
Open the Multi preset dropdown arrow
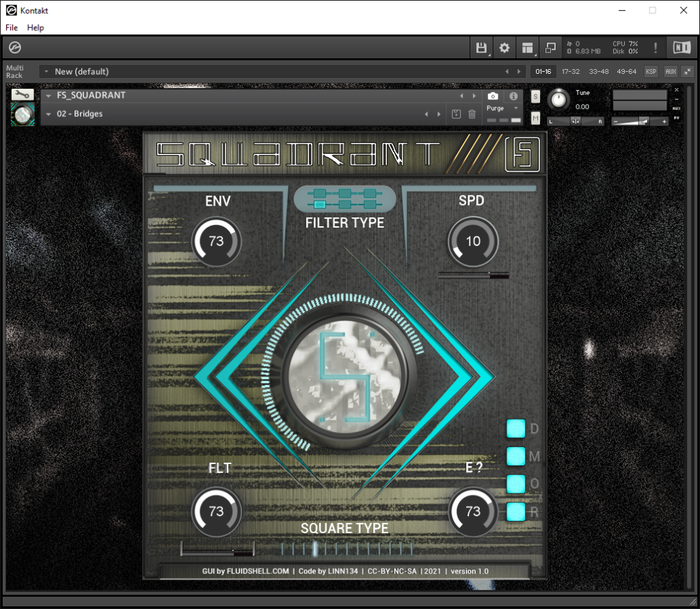[x=46, y=72]
